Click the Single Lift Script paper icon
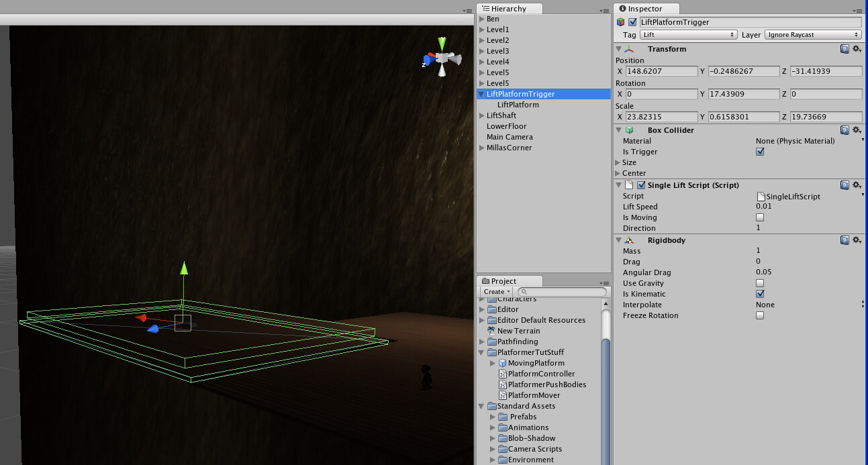Viewport: 868px width, 465px height. [629, 185]
